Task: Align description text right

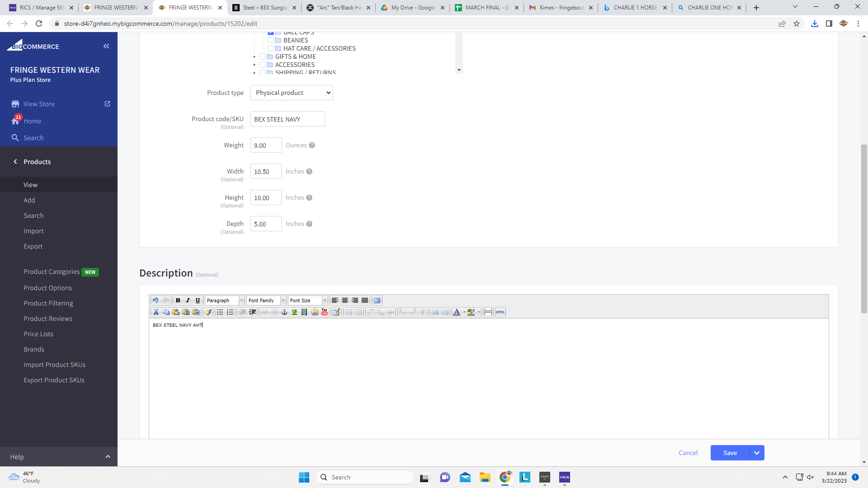Action: [355, 300]
